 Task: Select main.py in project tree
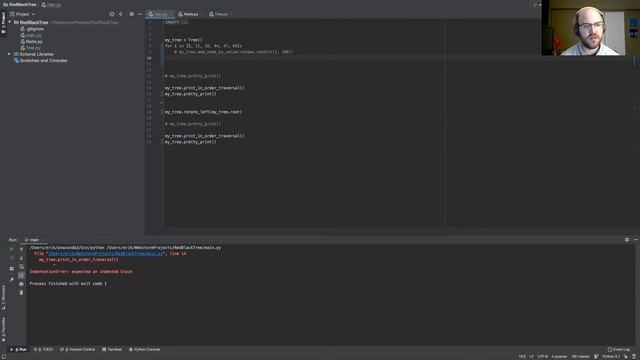pyautogui.click(x=31, y=35)
